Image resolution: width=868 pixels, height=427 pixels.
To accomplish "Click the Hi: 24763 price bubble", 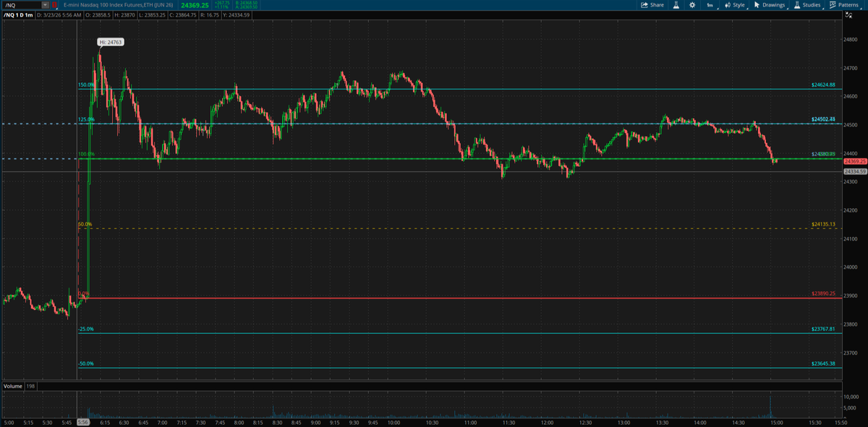I will pos(111,42).
